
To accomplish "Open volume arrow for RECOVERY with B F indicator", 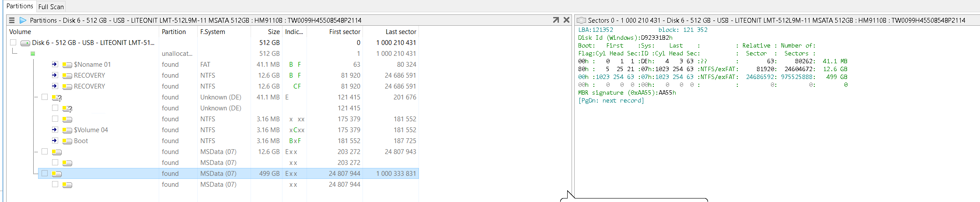I will [55, 75].
